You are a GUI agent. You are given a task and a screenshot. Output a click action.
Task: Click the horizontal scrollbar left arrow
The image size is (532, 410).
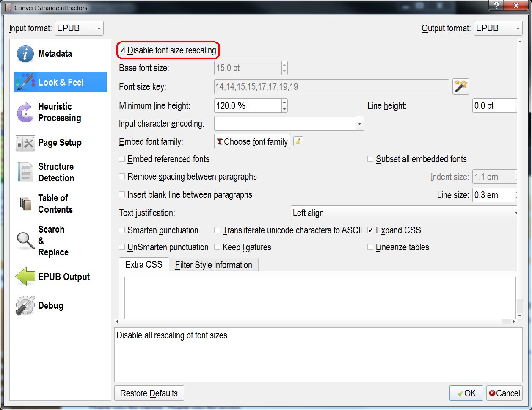(118, 322)
